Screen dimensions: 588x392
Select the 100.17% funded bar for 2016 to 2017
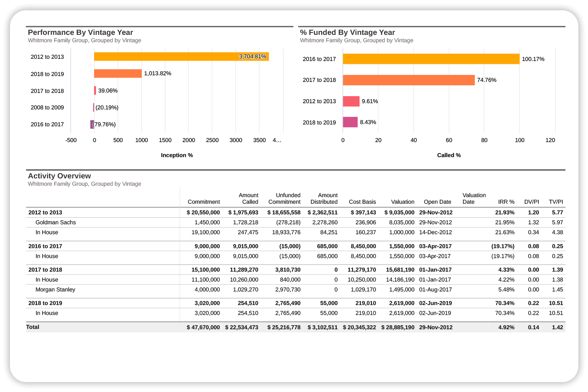[x=431, y=59]
